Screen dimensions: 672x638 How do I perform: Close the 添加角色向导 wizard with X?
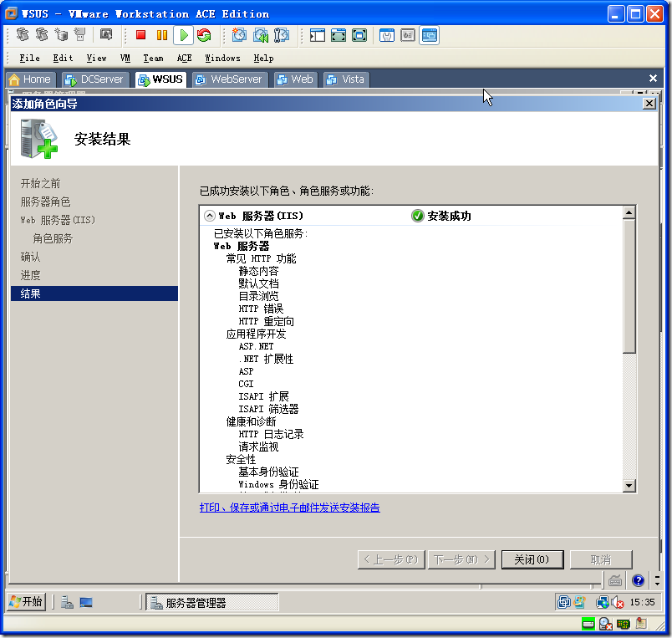pos(649,104)
